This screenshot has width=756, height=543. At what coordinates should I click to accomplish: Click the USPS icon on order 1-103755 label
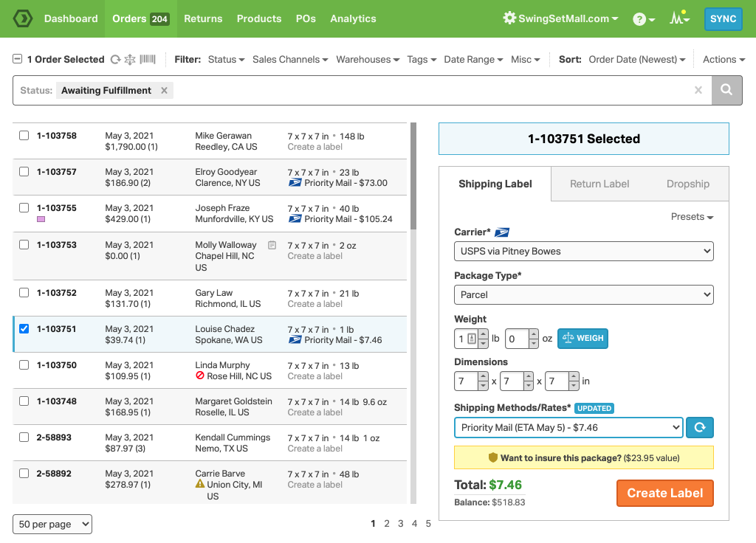point(295,218)
